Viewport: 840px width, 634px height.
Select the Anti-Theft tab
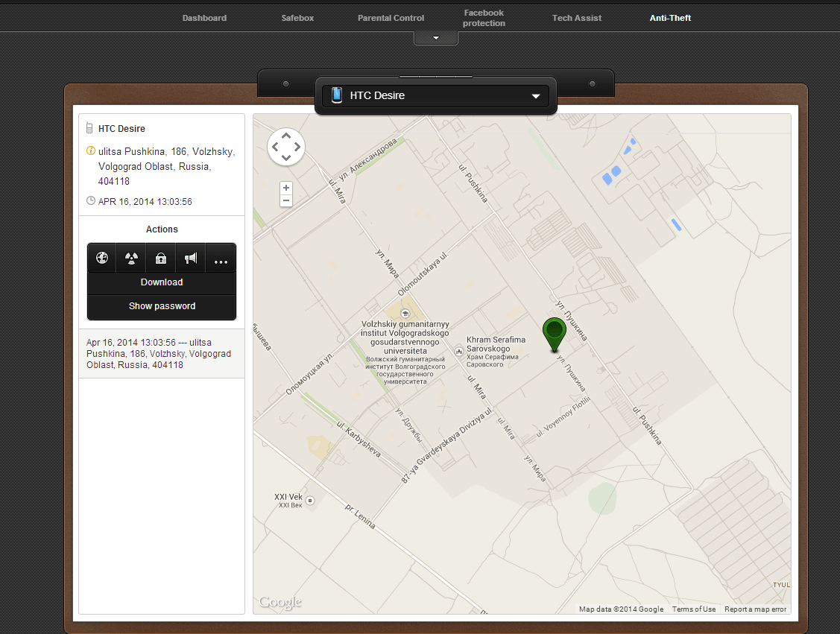670,18
